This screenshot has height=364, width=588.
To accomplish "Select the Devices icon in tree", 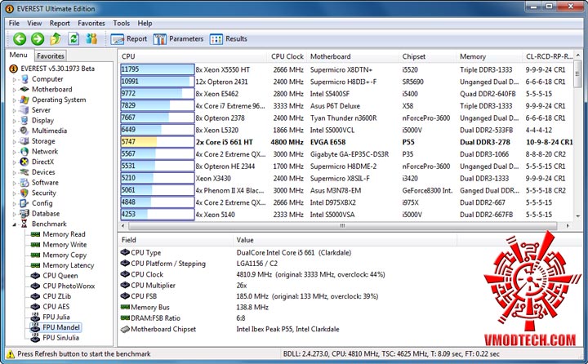I will pos(24,172).
